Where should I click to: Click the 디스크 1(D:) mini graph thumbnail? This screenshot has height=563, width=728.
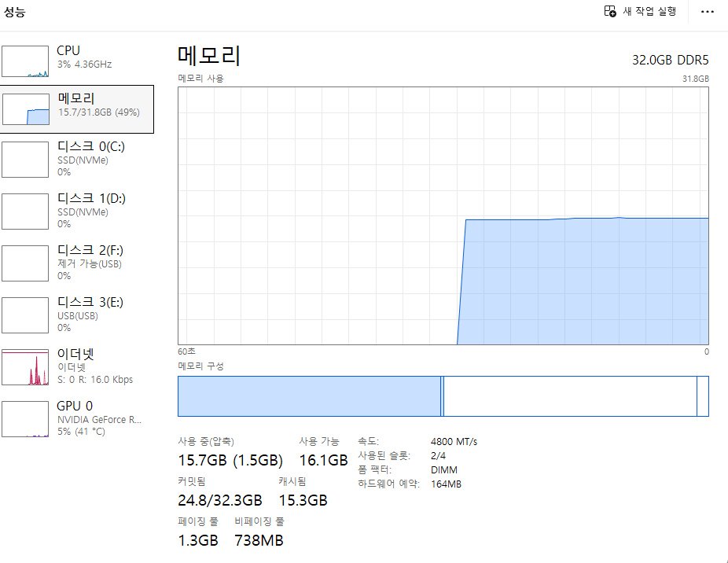(25, 212)
